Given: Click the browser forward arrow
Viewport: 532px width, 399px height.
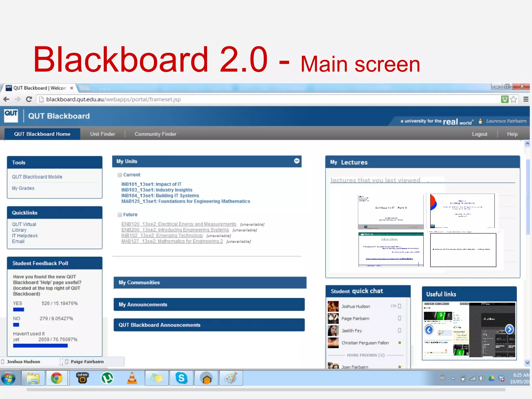Looking at the screenshot, I should click(x=17, y=99).
